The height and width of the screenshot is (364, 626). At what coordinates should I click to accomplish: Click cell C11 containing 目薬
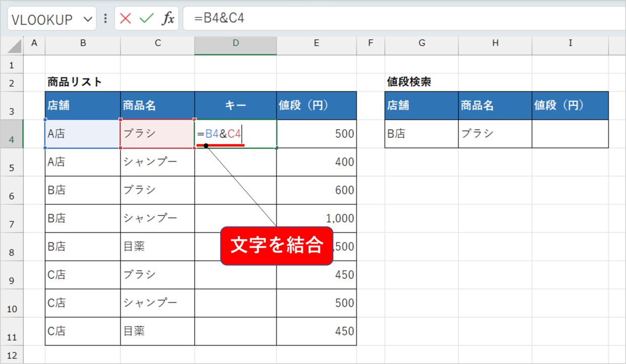158,331
